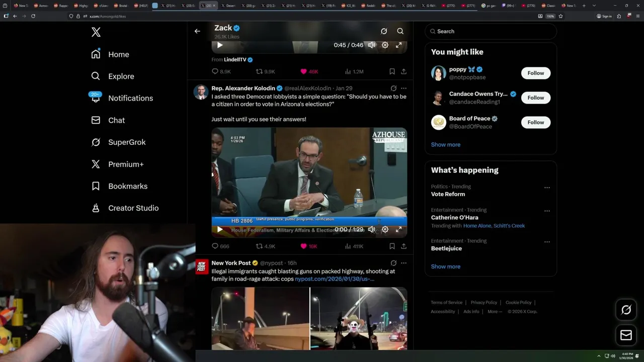Open Notifications in the sidebar
644x362 pixels.
[122, 98]
